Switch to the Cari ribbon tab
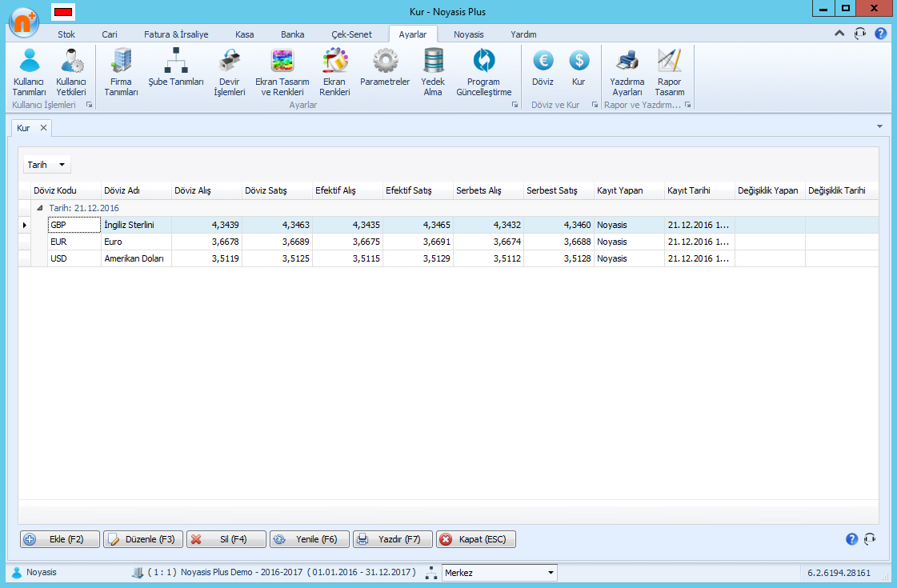This screenshot has height=588, width=897. pyautogui.click(x=110, y=34)
